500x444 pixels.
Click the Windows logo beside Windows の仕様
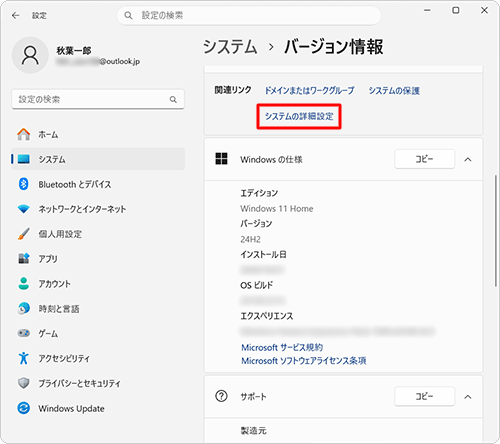tap(221, 159)
